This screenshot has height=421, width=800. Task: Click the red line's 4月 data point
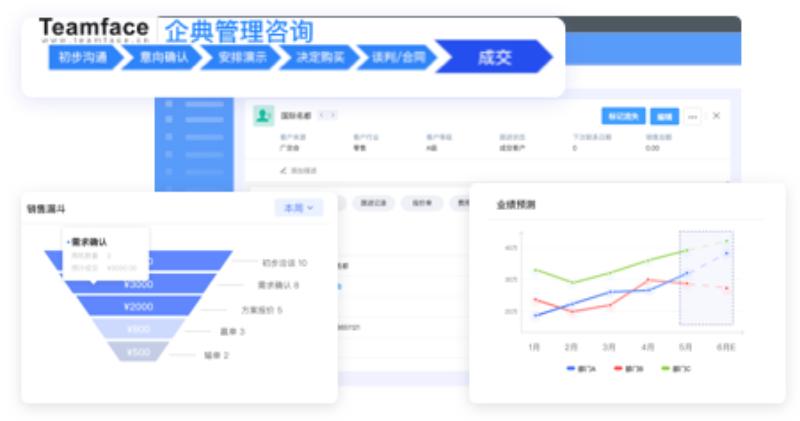click(648, 280)
